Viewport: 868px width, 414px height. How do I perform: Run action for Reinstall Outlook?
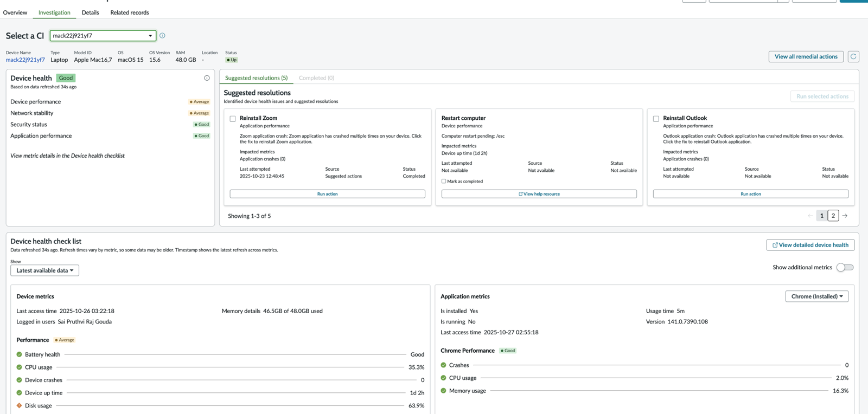coord(751,194)
